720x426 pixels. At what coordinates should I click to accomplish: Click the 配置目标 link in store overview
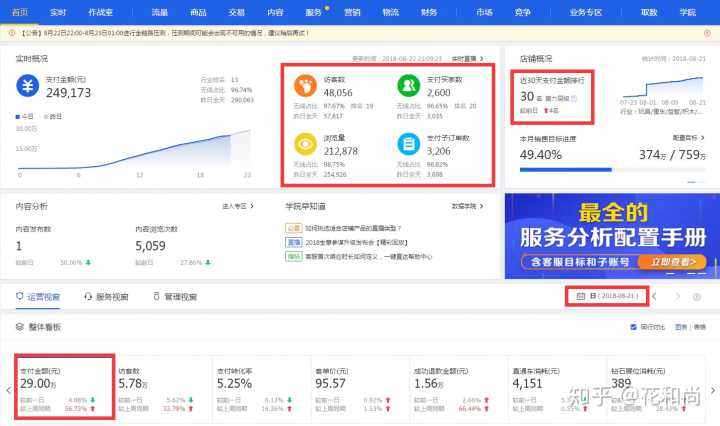click(x=686, y=137)
